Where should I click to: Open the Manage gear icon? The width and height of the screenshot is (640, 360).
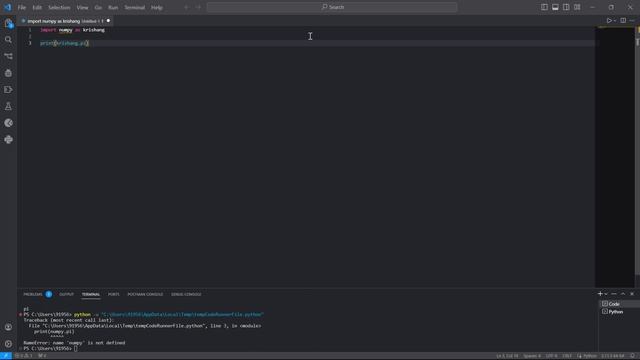pos(8,344)
